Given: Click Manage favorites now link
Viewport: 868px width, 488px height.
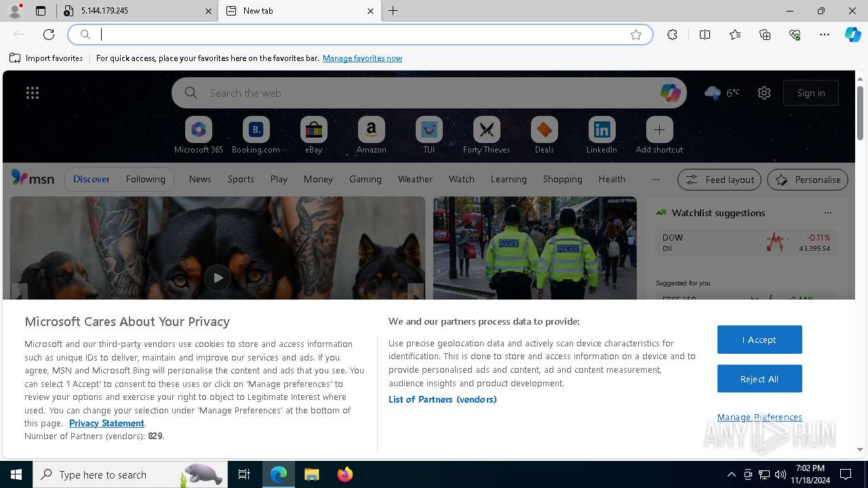Looking at the screenshot, I should pos(362,58).
